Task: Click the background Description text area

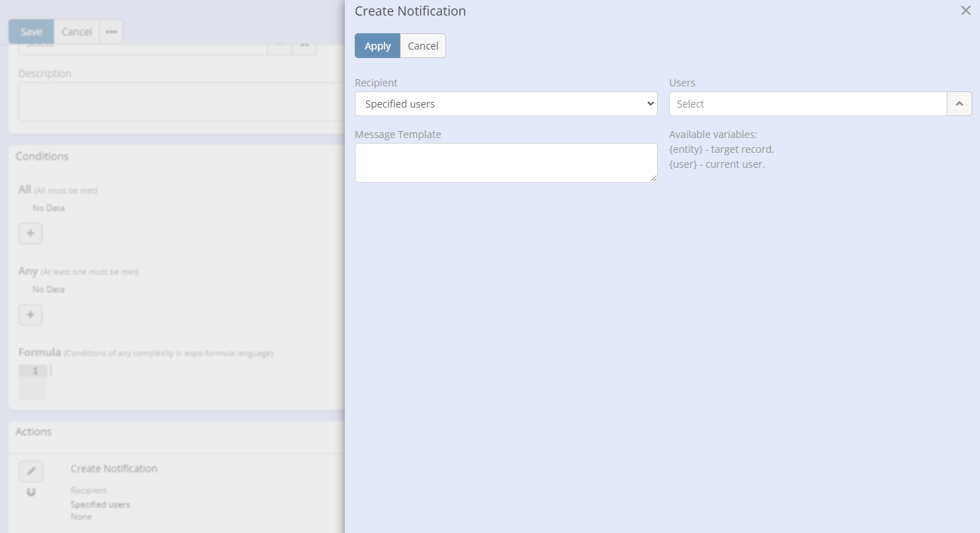Action: [x=181, y=102]
